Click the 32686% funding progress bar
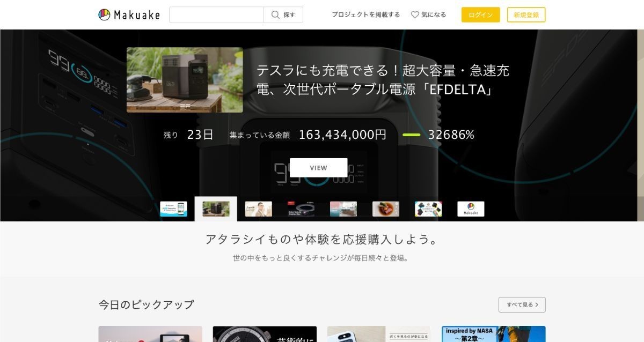 click(411, 135)
